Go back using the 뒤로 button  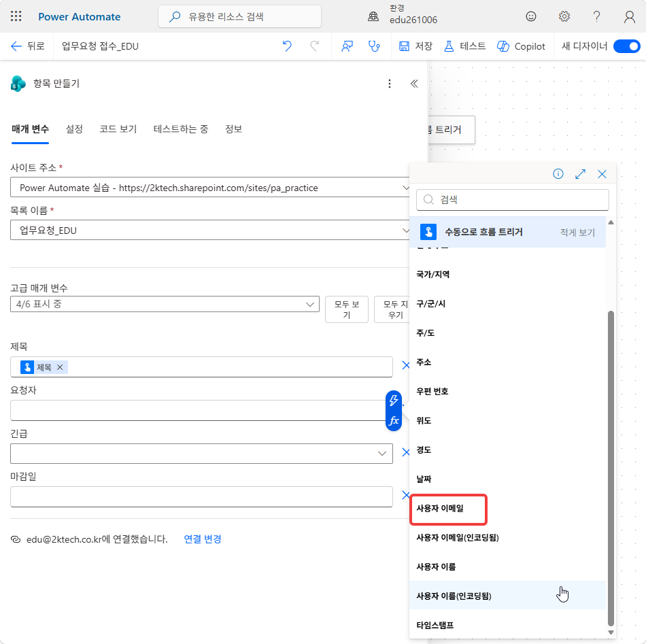pos(27,46)
